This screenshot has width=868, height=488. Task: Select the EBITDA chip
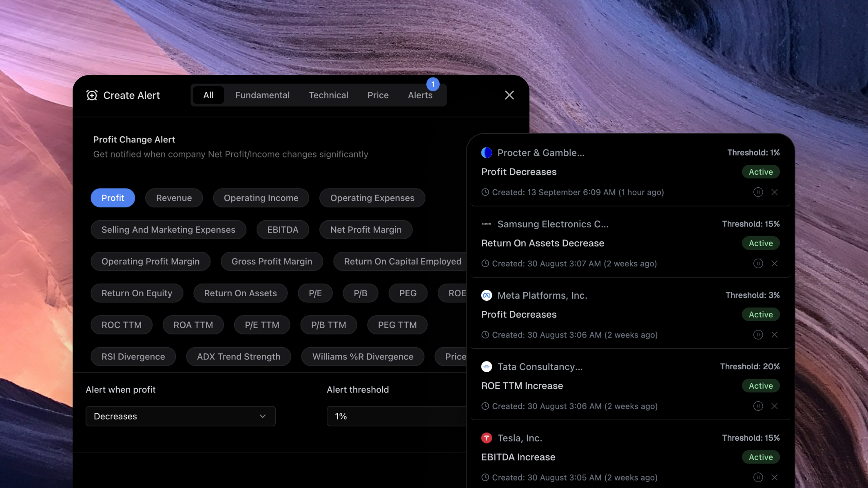pyautogui.click(x=283, y=230)
